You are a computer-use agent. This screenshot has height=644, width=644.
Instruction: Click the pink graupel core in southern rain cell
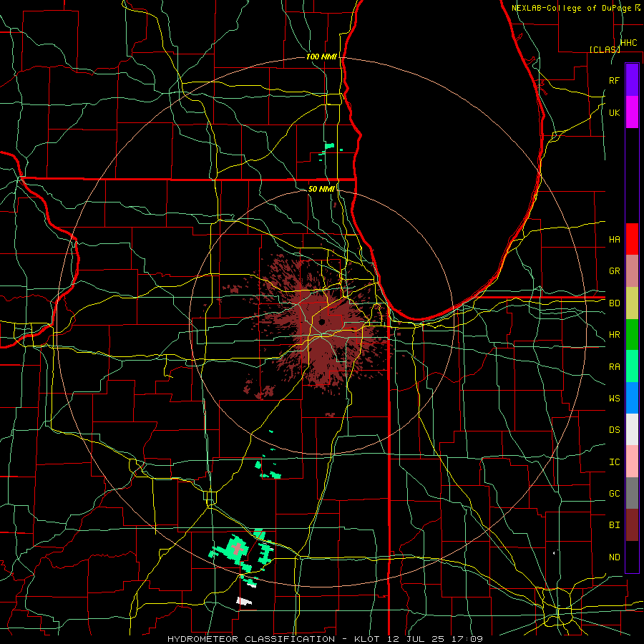point(238,548)
